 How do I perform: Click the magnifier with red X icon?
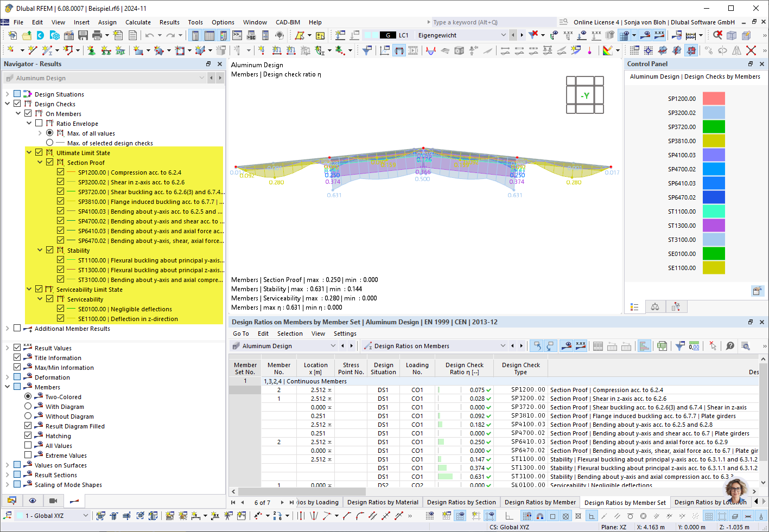coord(717,35)
